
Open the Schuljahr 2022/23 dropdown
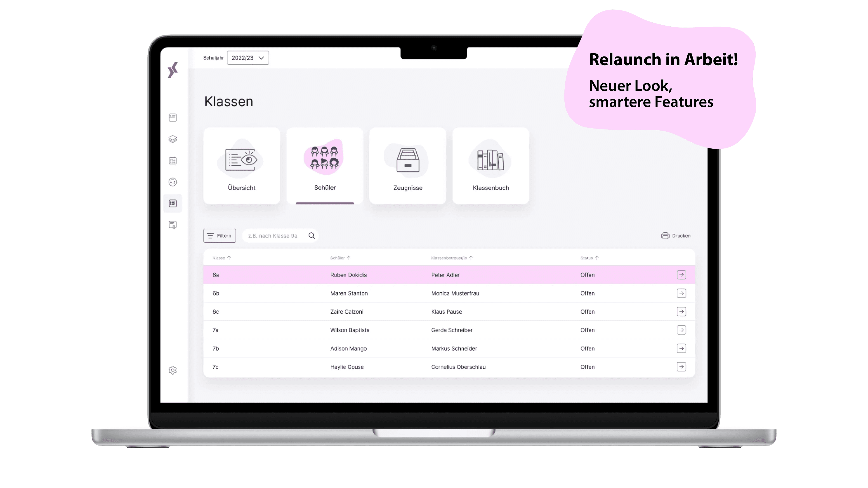click(x=248, y=58)
